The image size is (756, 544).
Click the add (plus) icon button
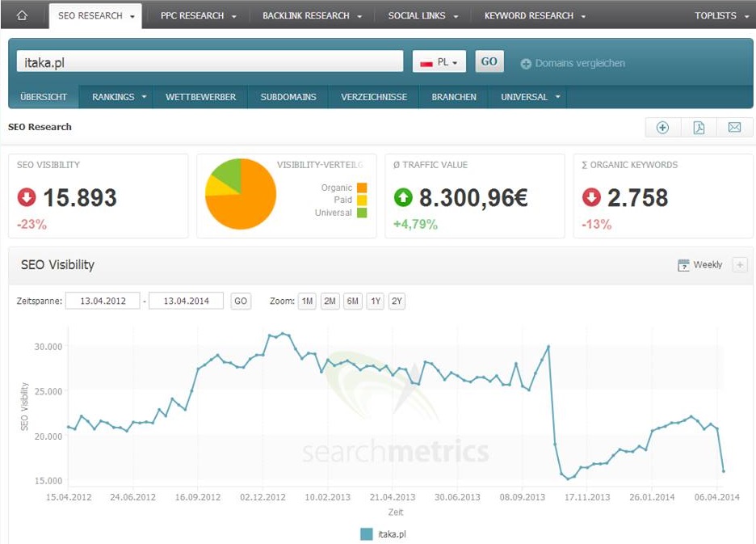pyautogui.click(x=662, y=128)
